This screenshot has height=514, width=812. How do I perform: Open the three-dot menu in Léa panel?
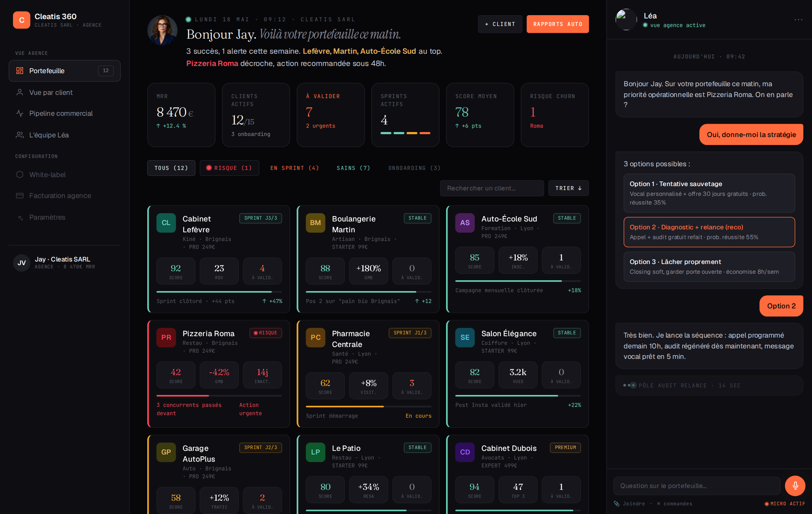[798, 19]
